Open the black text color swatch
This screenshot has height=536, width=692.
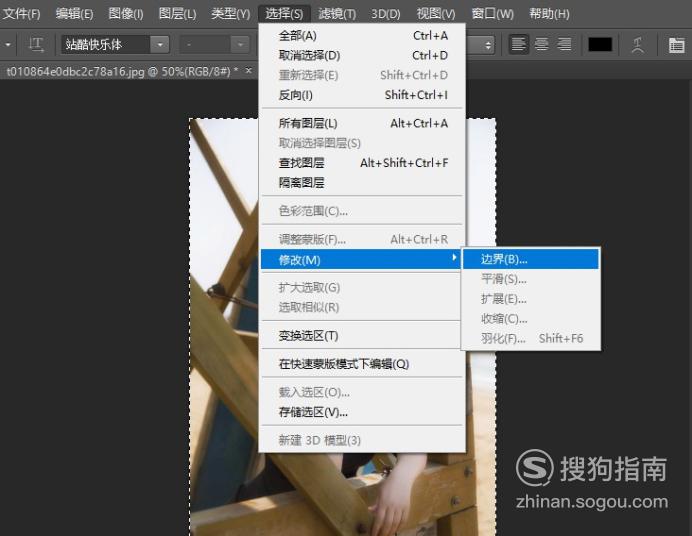[x=600, y=45]
